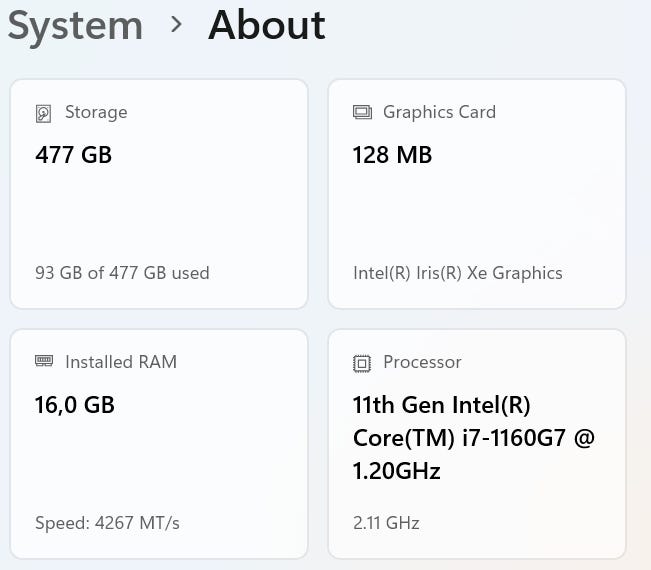Click the 16,0 GB RAM value
This screenshot has width=651, height=570.
pyautogui.click(x=75, y=405)
